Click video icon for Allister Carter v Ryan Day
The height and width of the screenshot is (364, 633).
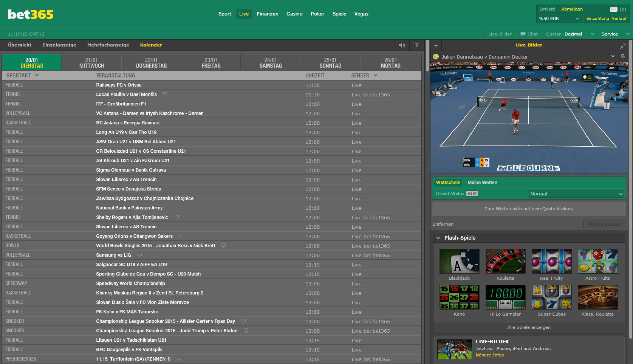243,321
